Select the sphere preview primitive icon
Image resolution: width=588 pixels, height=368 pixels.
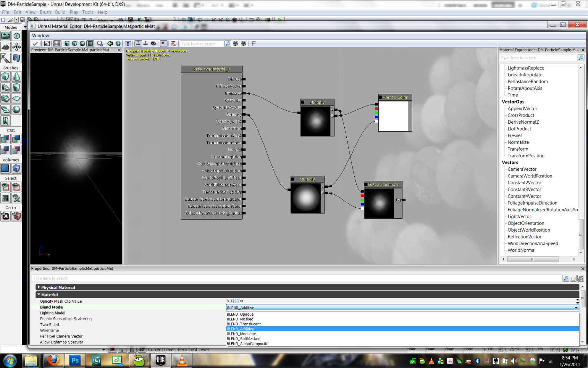click(x=82, y=43)
